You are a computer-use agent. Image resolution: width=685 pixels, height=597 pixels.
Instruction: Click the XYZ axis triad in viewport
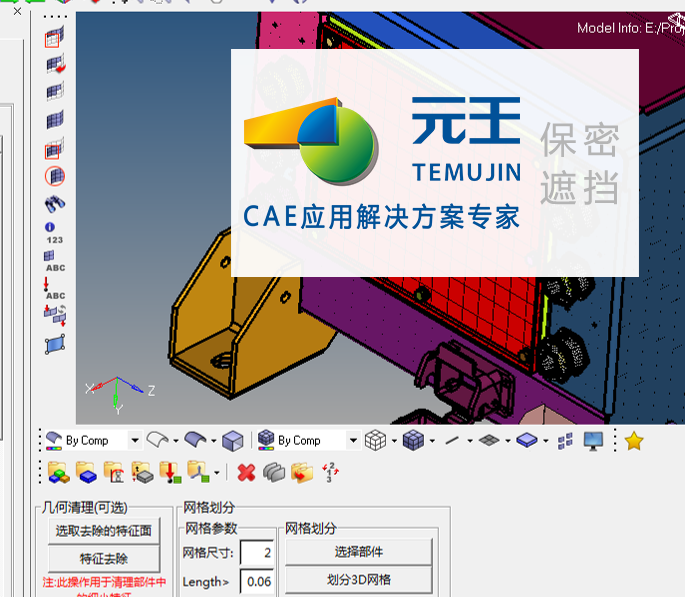pos(120,395)
